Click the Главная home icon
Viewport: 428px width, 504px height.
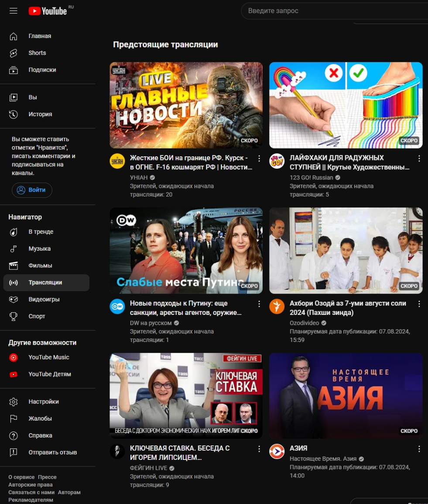[x=14, y=36]
